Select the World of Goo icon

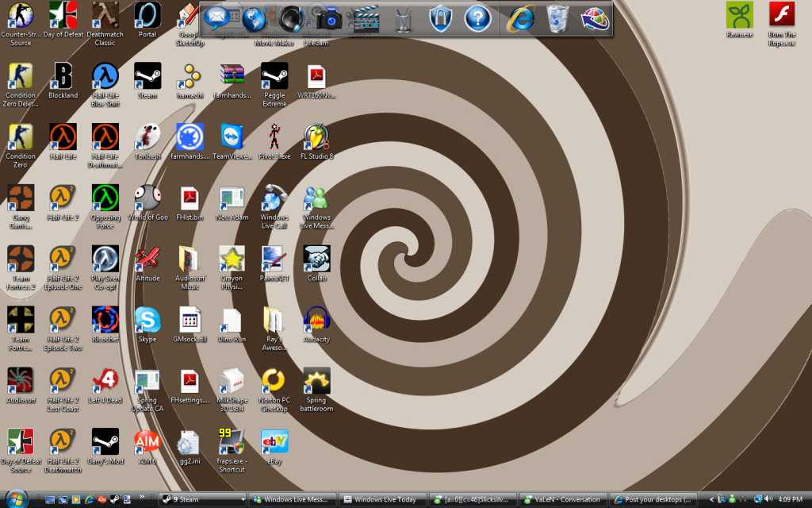[x=147, y=198]
